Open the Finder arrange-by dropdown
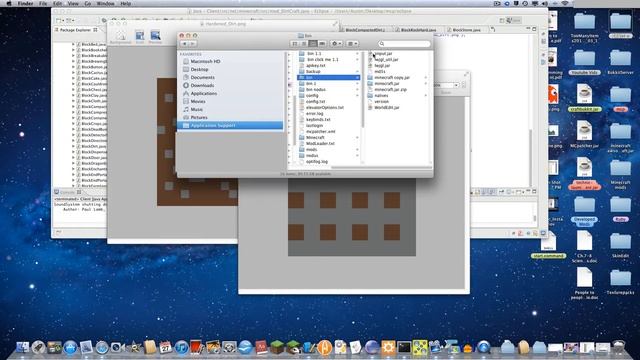This screenshot has width=640, height=360. (x=352, y=43)
